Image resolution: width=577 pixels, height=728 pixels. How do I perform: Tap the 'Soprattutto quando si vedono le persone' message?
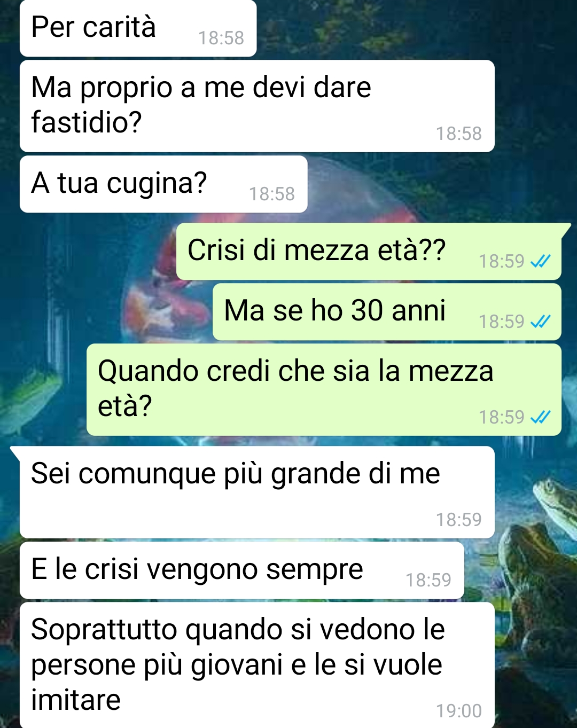tap(257, 665)
